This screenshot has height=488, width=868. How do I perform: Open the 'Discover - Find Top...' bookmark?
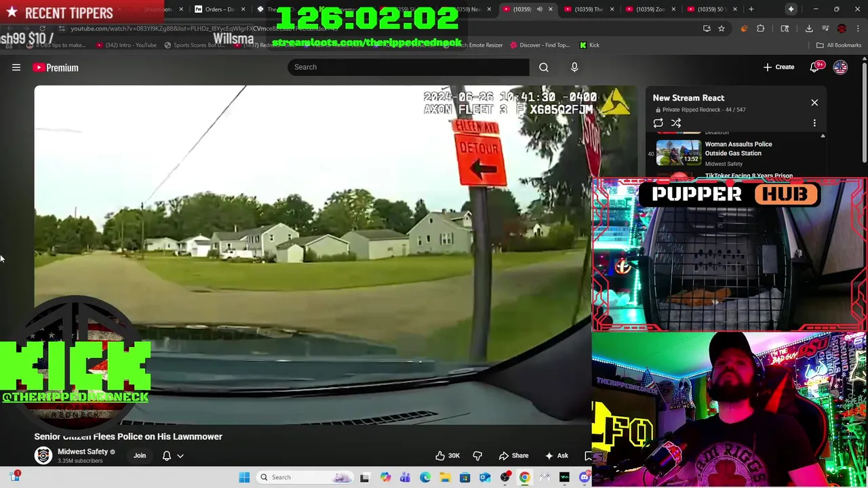(540, 45)
